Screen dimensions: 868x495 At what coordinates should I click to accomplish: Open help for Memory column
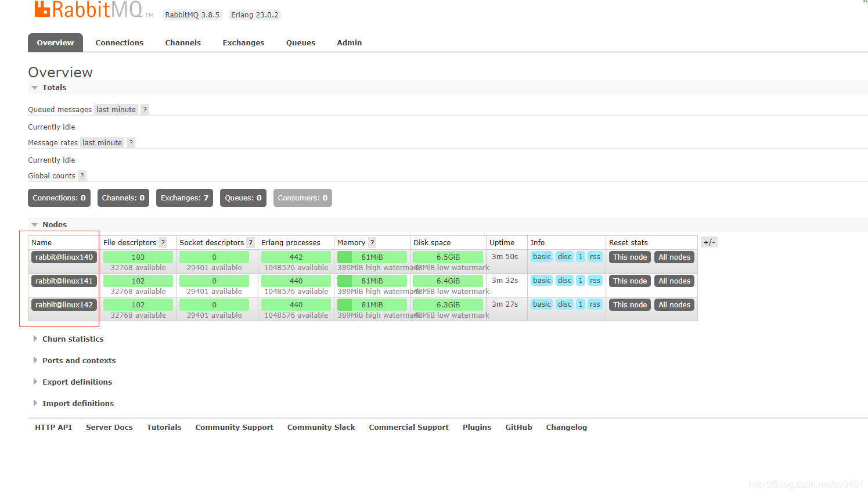[372, 242]
